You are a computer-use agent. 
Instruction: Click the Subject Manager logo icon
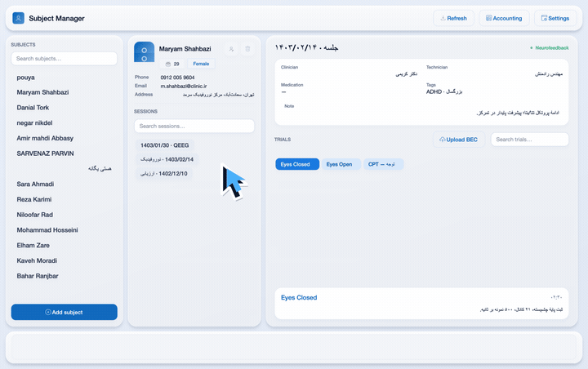[x=18, y=18]
